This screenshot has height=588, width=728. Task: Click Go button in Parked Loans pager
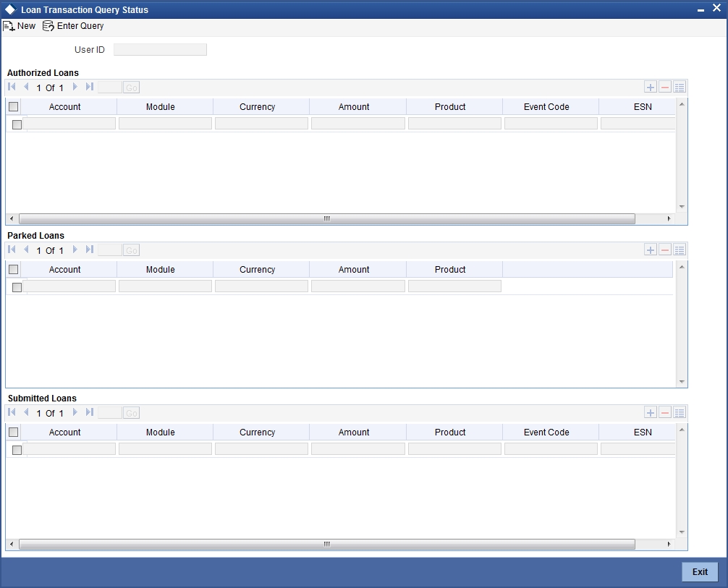132,250
